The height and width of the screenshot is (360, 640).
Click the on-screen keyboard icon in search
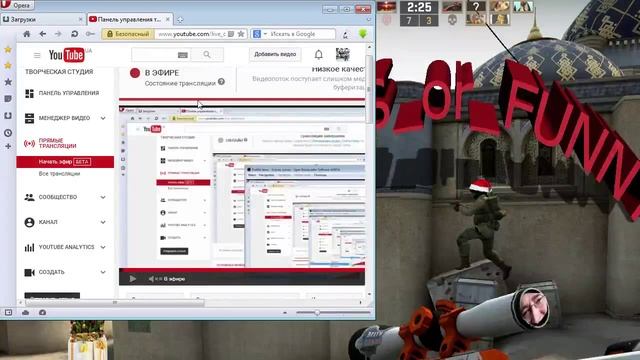click(x=182, y=55)
